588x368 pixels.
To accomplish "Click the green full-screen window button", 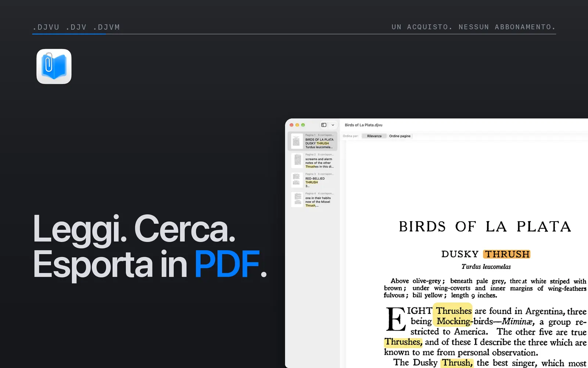I will (303, 125).
